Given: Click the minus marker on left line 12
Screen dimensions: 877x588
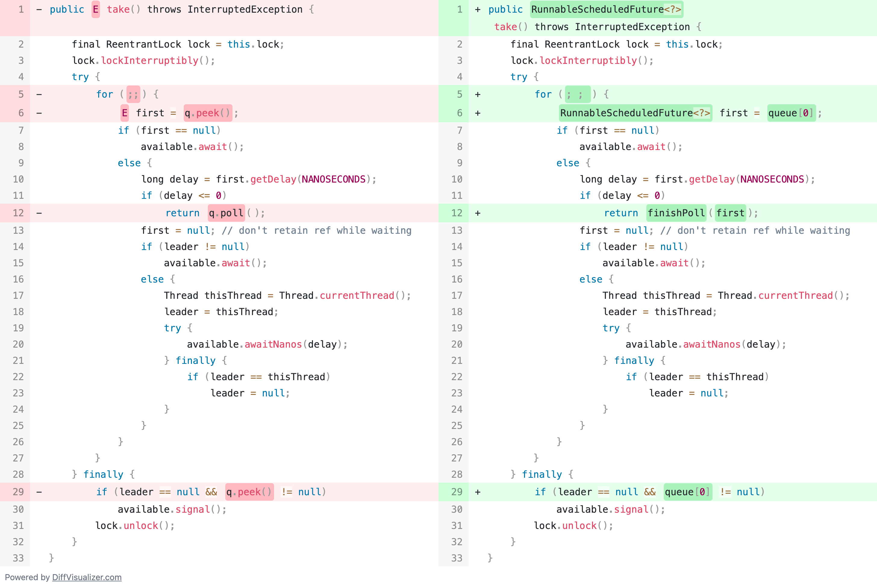Looking at the screenshot, I should pos(39,213).
